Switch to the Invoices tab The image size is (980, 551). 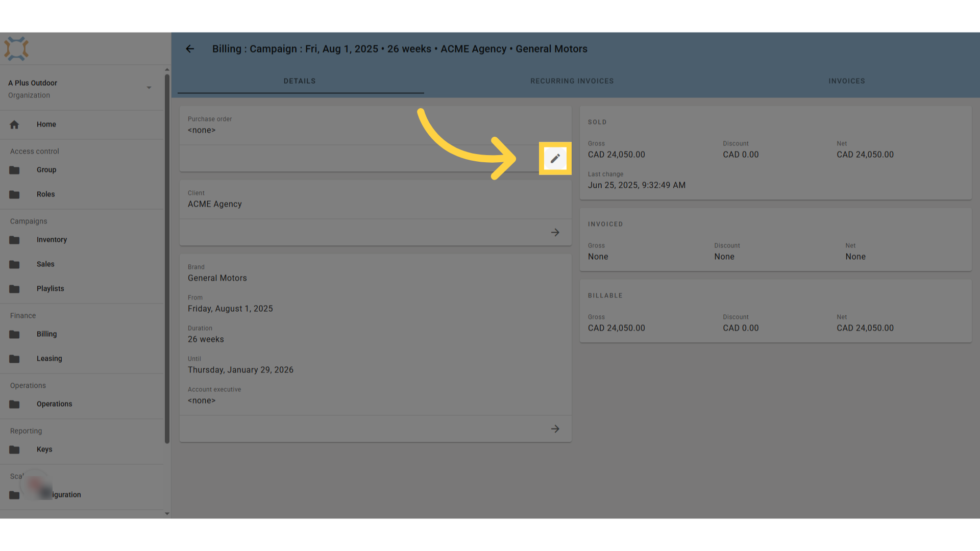[847, 81]
